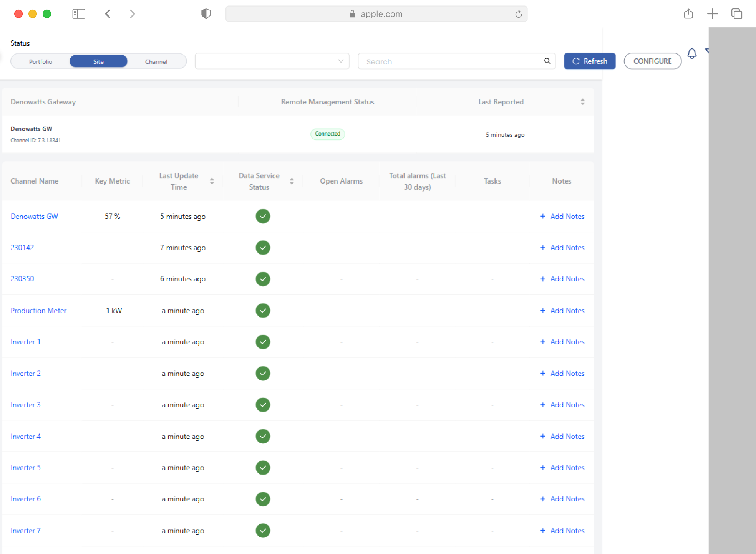Click green status check for Production Meter
Viewport: 756px width, 554px height.
[x=263, y=310]
